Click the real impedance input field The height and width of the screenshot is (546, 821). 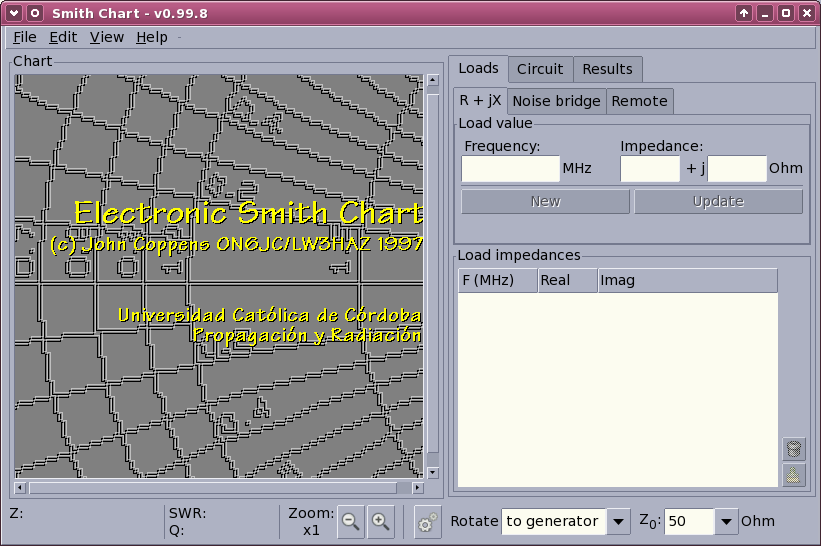(x=650, y=169)
